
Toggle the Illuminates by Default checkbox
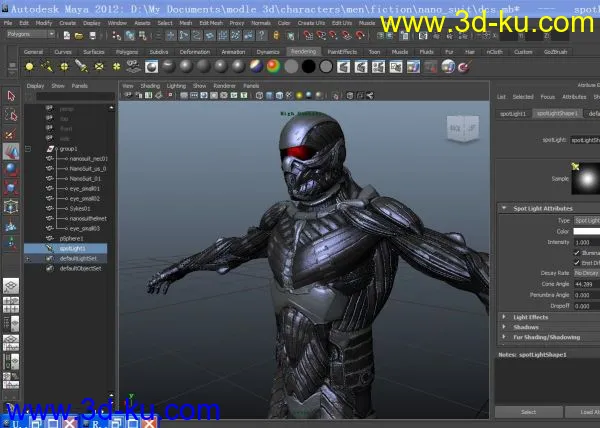point(575,253)
